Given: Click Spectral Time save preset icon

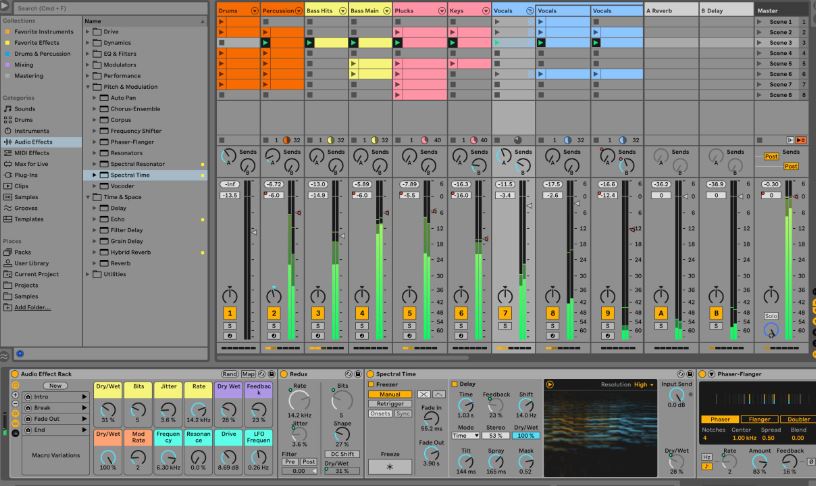Looking at the screenshot, I should coord(690,374).
